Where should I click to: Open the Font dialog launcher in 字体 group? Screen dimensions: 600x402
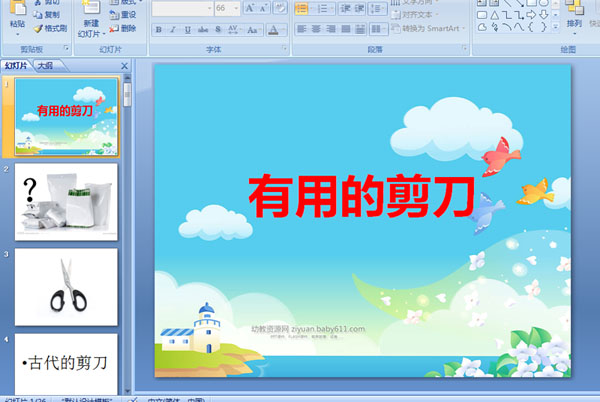click(x=284, y=48)
